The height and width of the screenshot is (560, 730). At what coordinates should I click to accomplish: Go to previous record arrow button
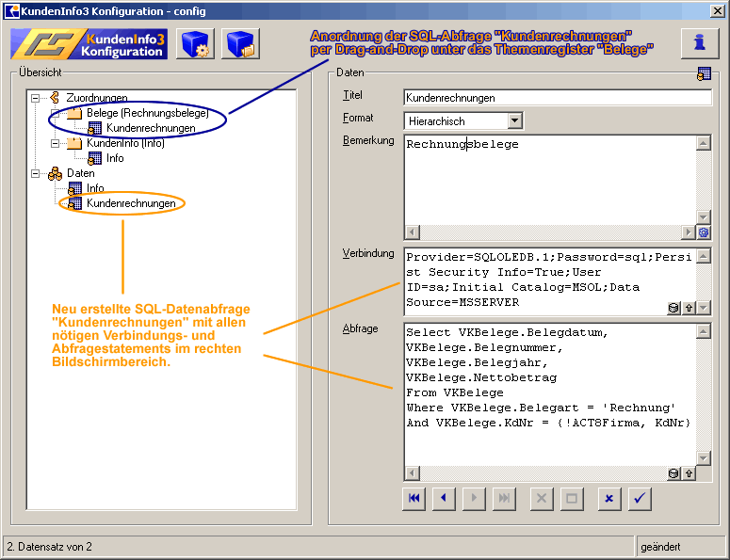click(444, 499)
